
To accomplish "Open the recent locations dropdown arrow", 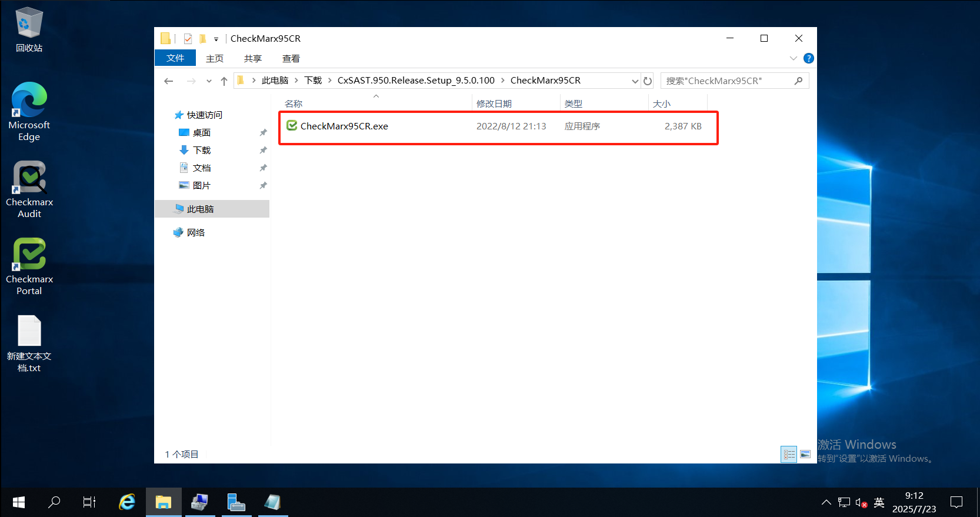I will (x=209, y=81).
